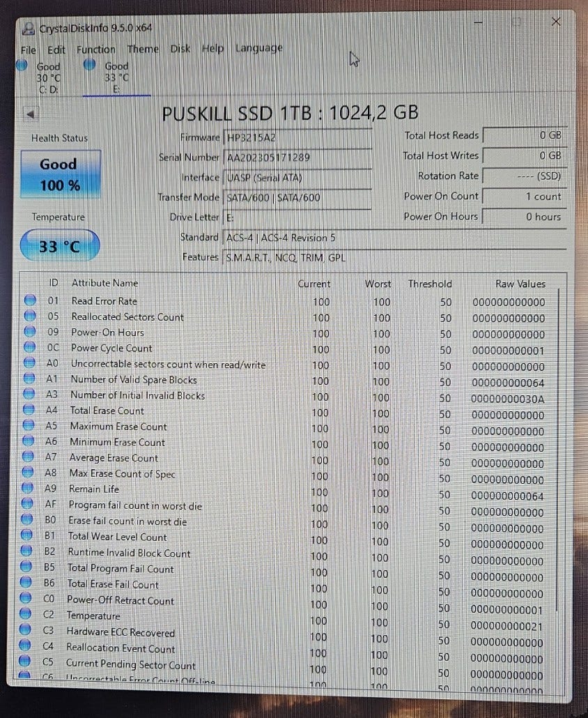Click the Drive Letter field E:
Image resolution: width=588 pixels, height=718 pixels.
297,217
